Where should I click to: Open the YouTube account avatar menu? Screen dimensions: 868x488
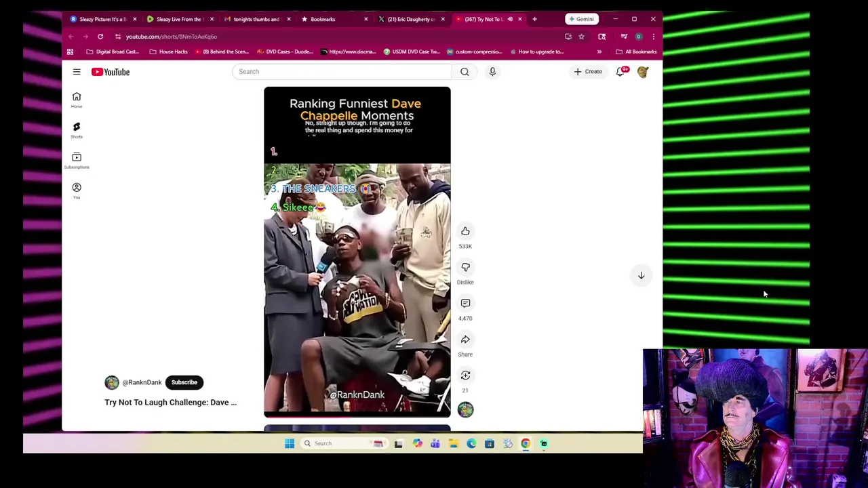[x=642, y=72]
